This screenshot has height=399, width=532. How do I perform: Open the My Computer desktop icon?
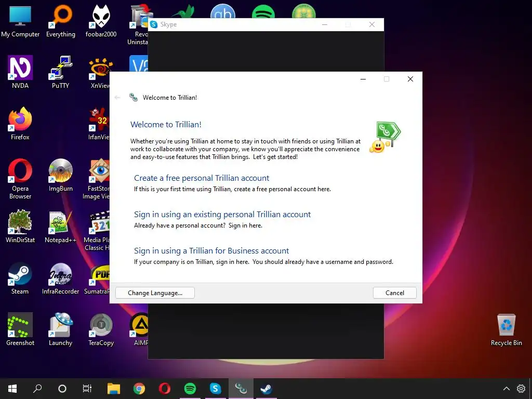[20, 21]
